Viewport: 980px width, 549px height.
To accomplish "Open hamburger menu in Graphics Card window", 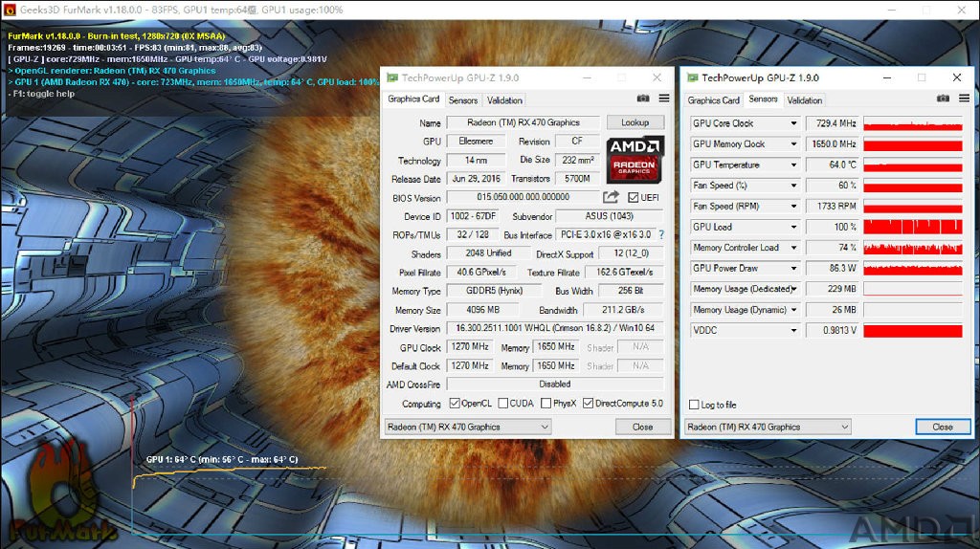I will (664, 99).
